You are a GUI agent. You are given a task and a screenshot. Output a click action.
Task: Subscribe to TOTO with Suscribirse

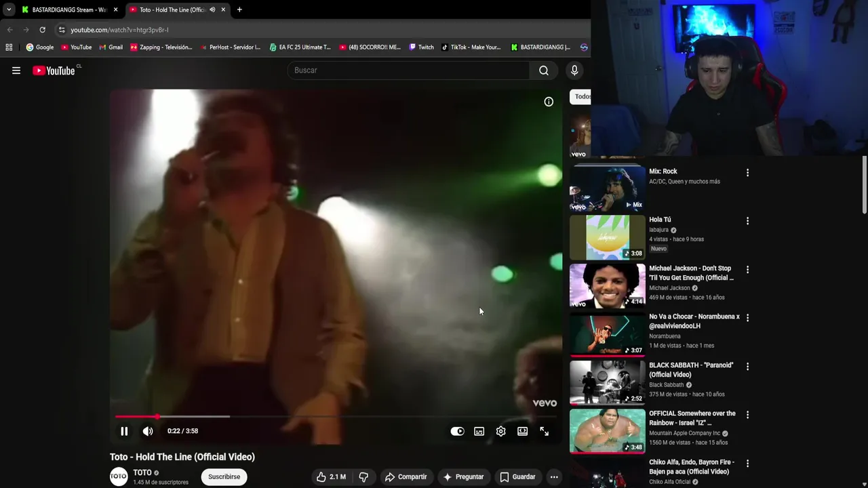[x=224, y=476]
